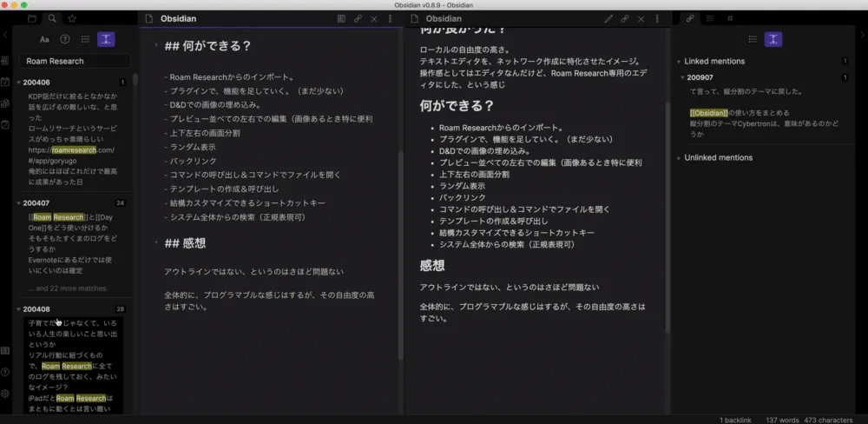Open more options in left Obsidian pane
The width and height of the screenshot is (868, 424).
coord(390,19)
